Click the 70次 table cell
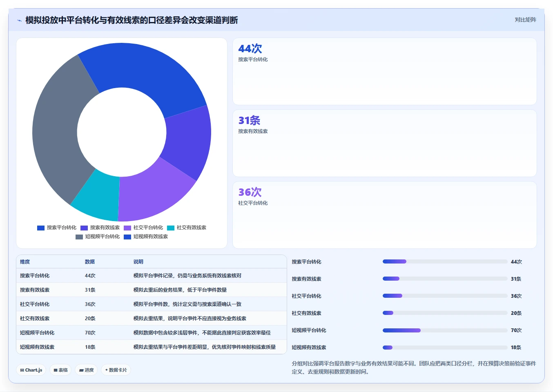 90,333
